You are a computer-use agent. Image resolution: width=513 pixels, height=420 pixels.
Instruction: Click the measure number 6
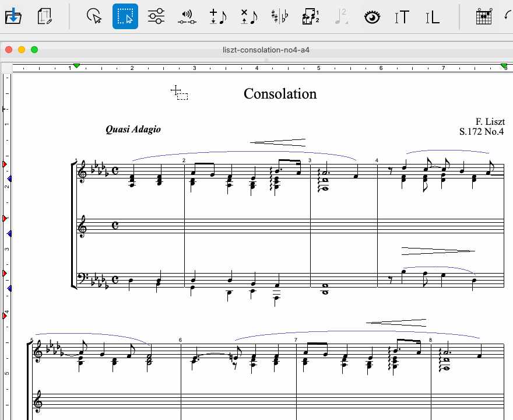click(x=180, y=340)
